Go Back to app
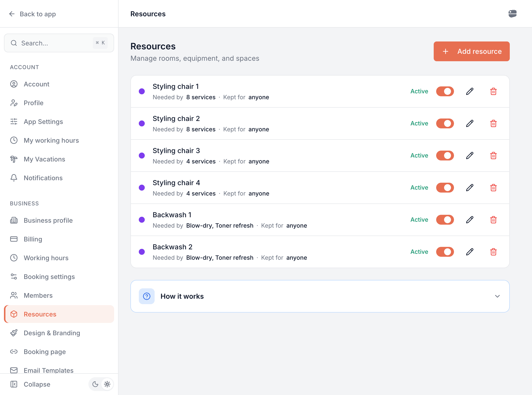Image resolution: width=532 pixels, height=395 pixels. click(x=32, y=14)
